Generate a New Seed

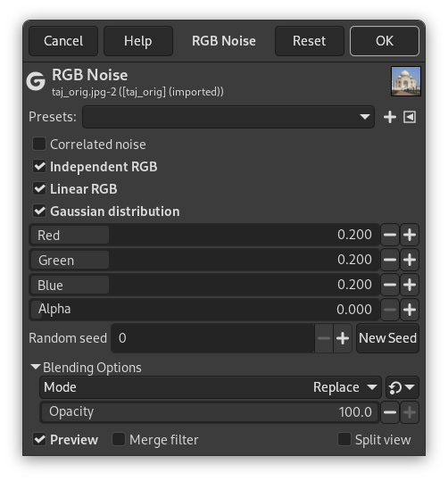(387, 338)
